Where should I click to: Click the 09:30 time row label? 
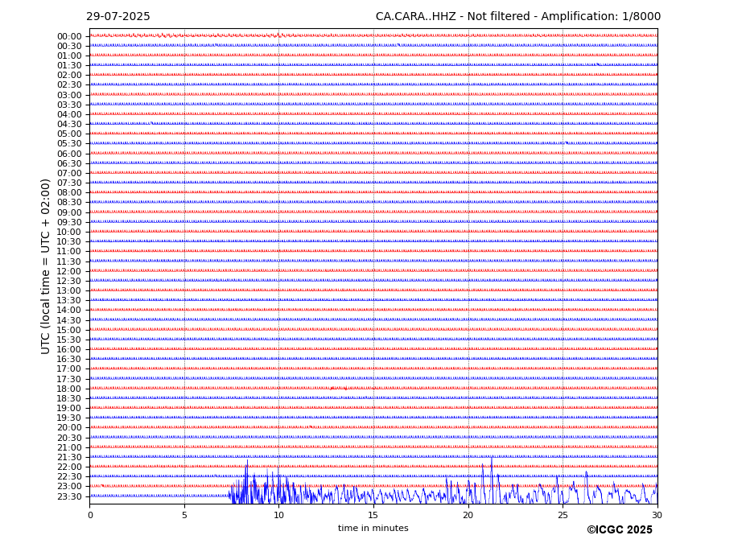coord(69,222)
